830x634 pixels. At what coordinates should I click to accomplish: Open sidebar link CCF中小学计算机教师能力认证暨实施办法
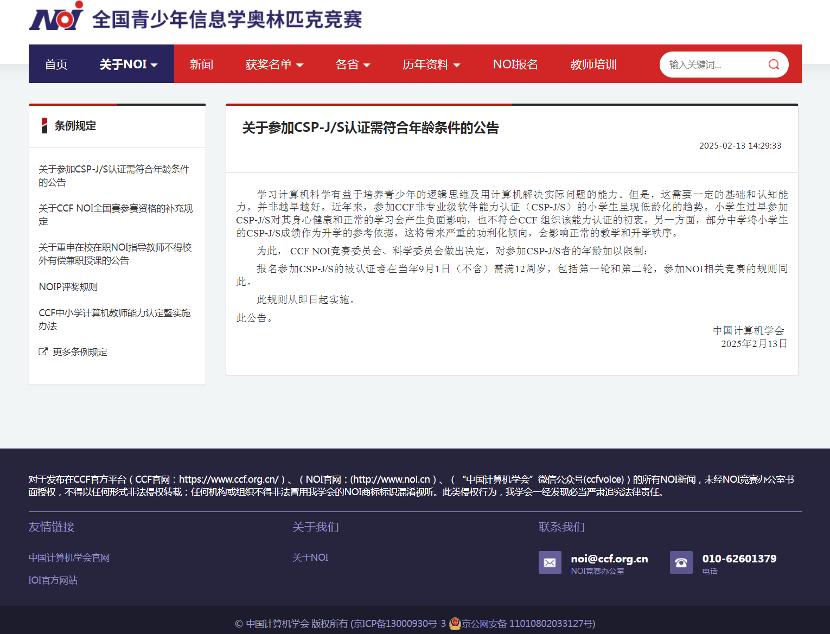coord(114,319)
